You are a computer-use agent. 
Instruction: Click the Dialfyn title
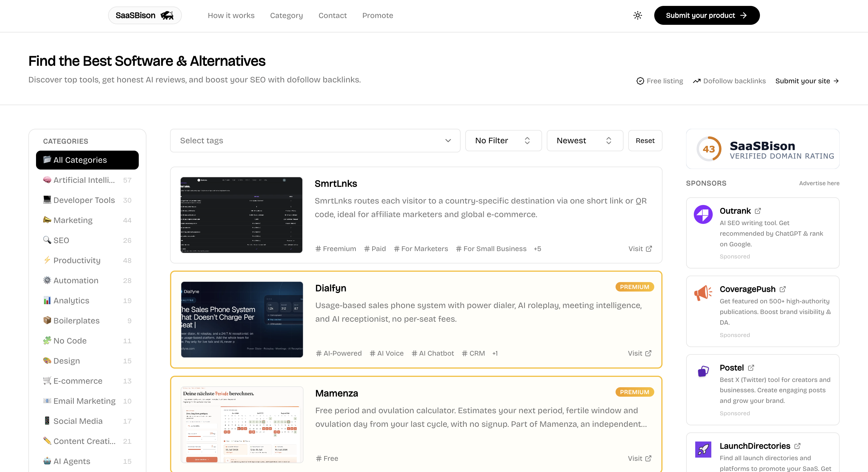point(331,288)
